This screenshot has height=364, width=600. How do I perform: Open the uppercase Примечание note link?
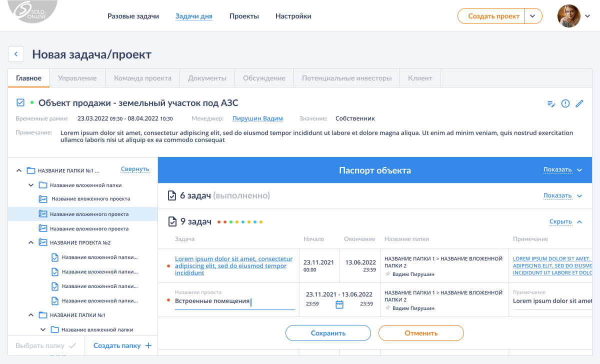552,266
